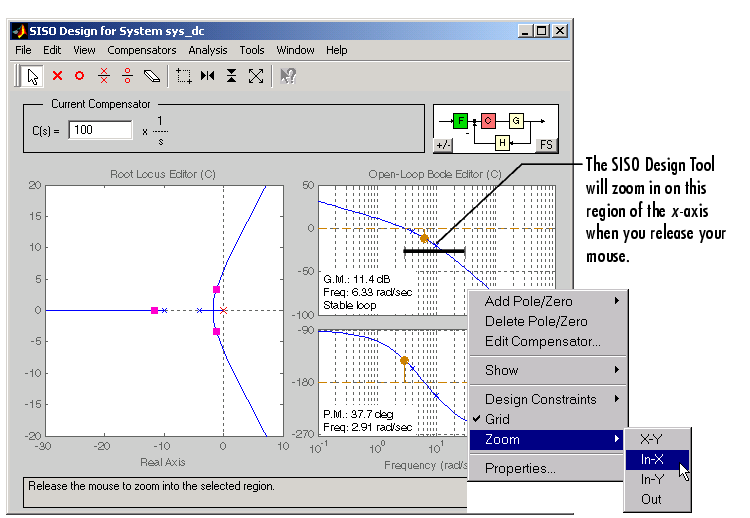Open Properties... from context menu
The image size is (750, 518).
[548, 468]
